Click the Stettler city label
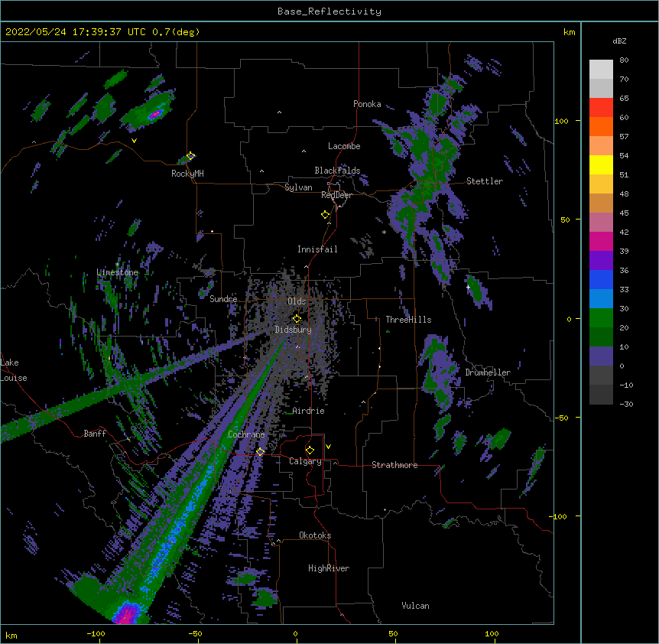 [485, 181]
